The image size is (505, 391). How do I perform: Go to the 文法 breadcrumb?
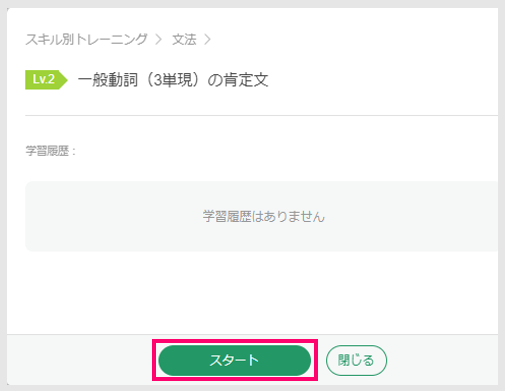coord(184,39)
